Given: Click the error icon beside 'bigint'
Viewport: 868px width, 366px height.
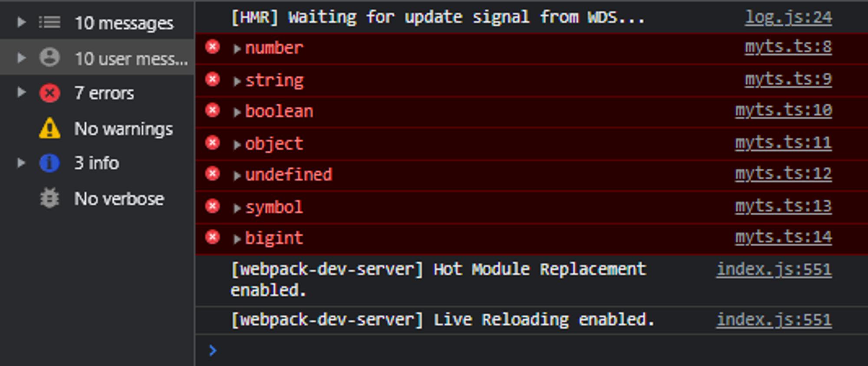Looking at the screenshot, I should (212, 237).
